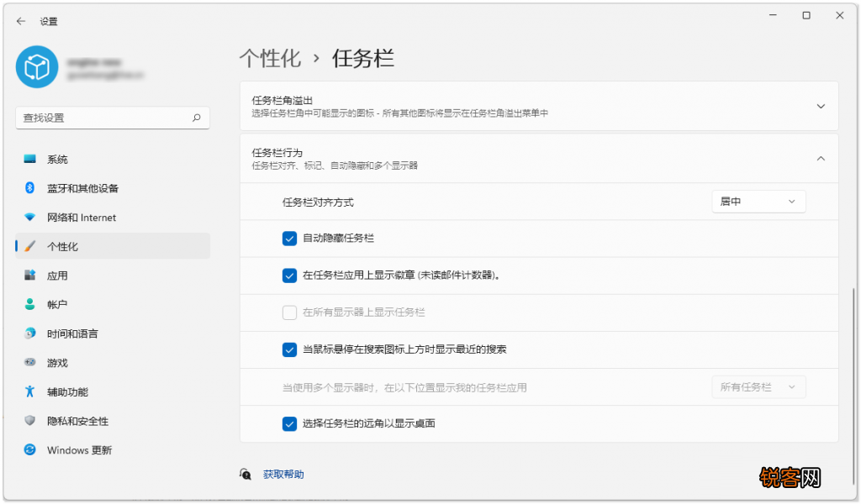
Task: Click the Wi-Fi icon for 网络和 Internet
Action: click(x=29, y=218)
